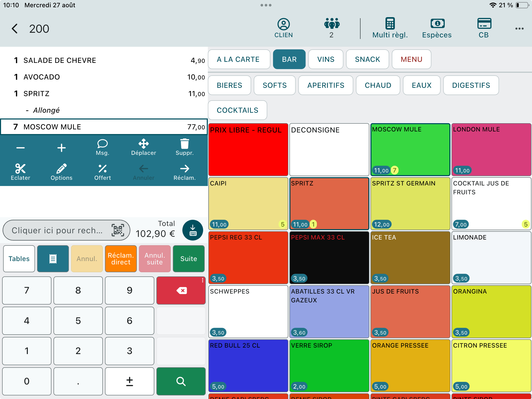Open Multi règl. payment calculator

(x=390, y=28)
